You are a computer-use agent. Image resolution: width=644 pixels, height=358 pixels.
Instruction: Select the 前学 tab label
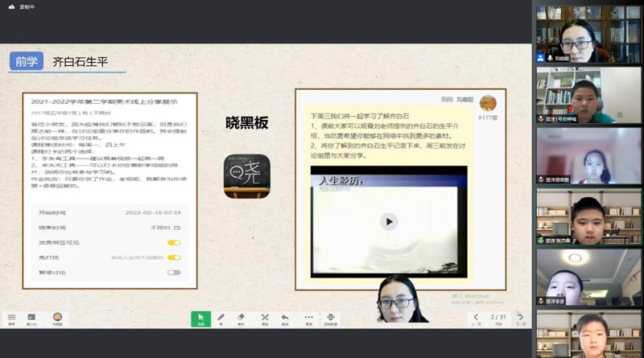tap(27, 61)
